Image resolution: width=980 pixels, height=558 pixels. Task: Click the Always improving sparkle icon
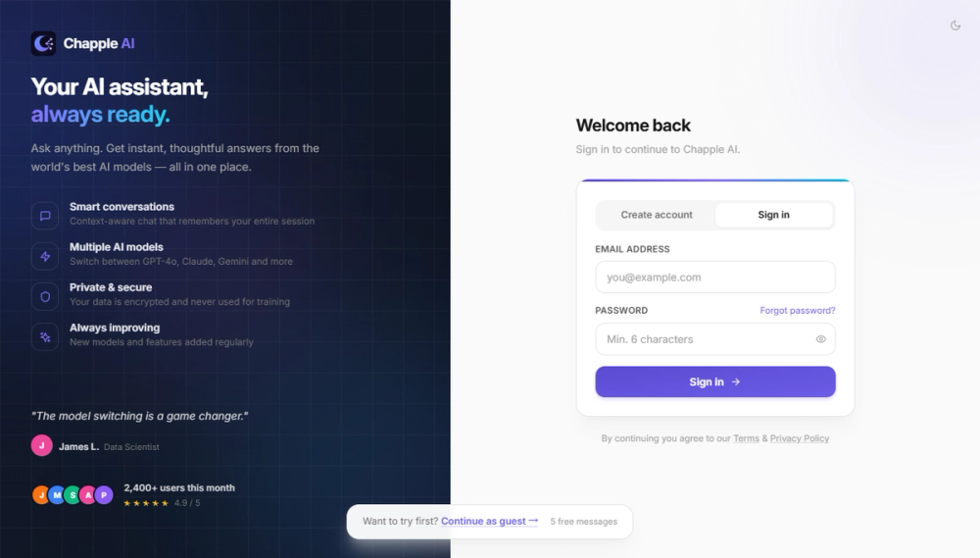click(45, 336)
